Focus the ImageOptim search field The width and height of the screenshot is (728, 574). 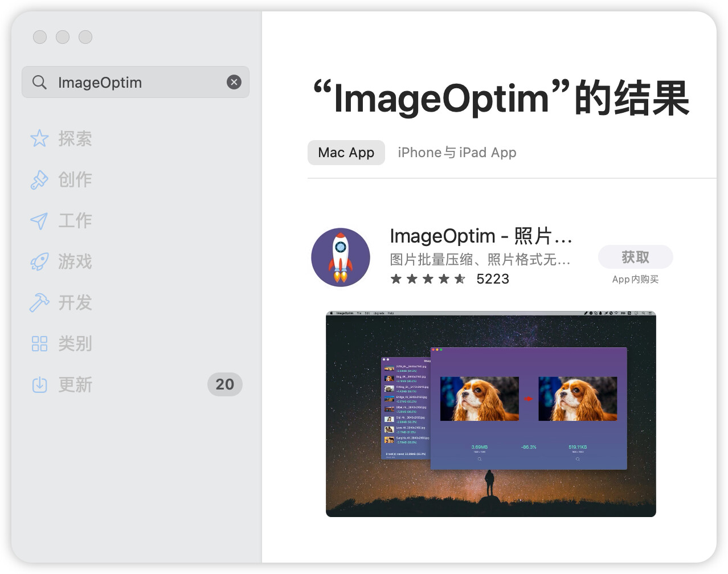[136, 82]
